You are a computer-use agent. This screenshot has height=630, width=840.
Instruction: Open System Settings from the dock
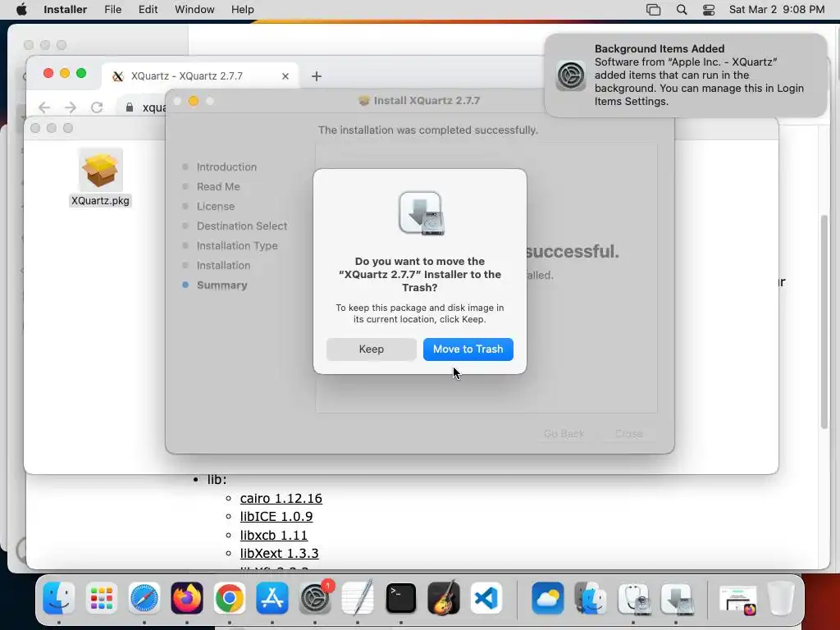tap(315, 598)
